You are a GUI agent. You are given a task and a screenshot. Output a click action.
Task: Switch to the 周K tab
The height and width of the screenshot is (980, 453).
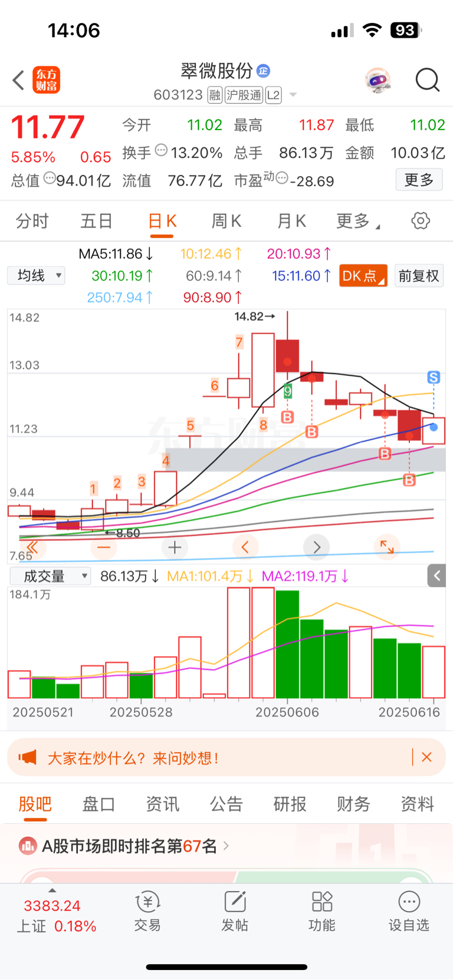tap(226, 221)
